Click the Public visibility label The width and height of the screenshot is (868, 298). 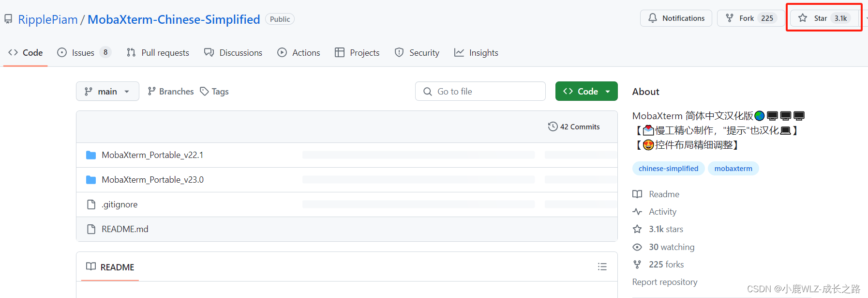point(280,19)
